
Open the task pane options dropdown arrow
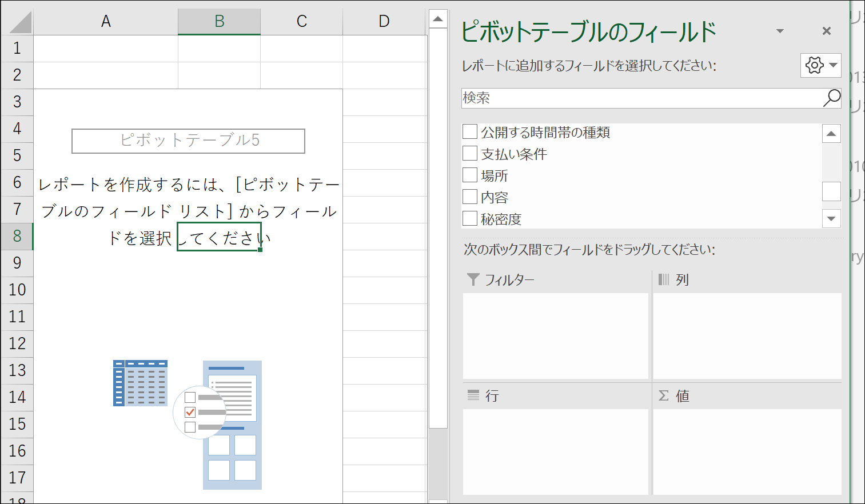(780, 31)
